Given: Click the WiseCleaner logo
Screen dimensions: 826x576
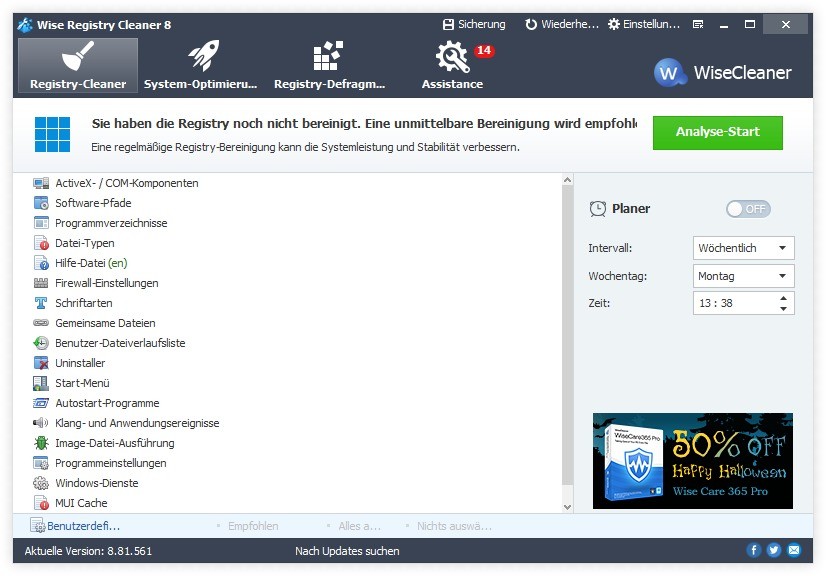Looking at the screenshot, I should [722, 73].
